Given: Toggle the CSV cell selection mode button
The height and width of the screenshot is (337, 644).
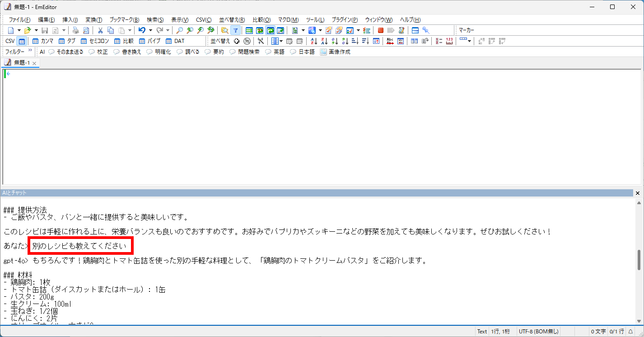Looking at the screenshot, I should 22,41.
